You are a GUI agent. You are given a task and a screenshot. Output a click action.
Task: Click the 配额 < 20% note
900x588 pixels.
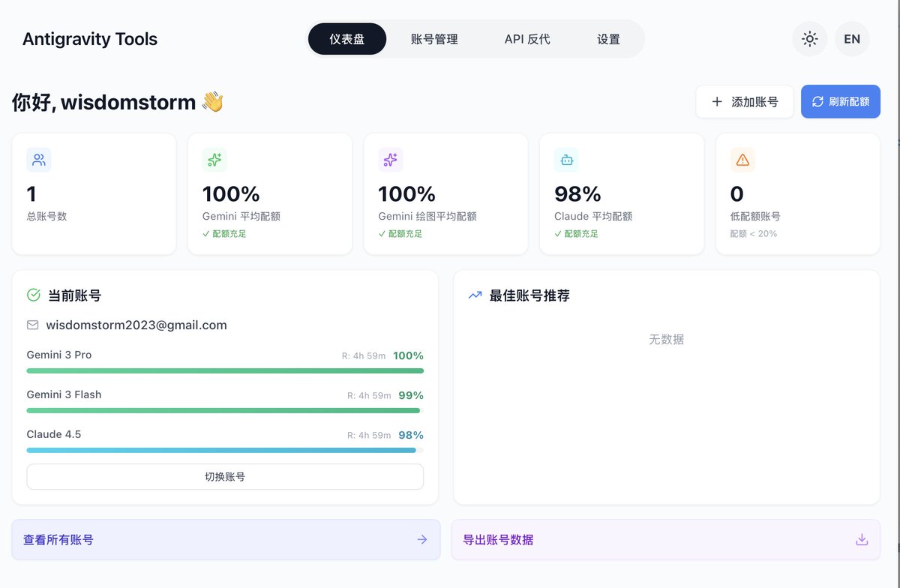[x=754, y=233]
